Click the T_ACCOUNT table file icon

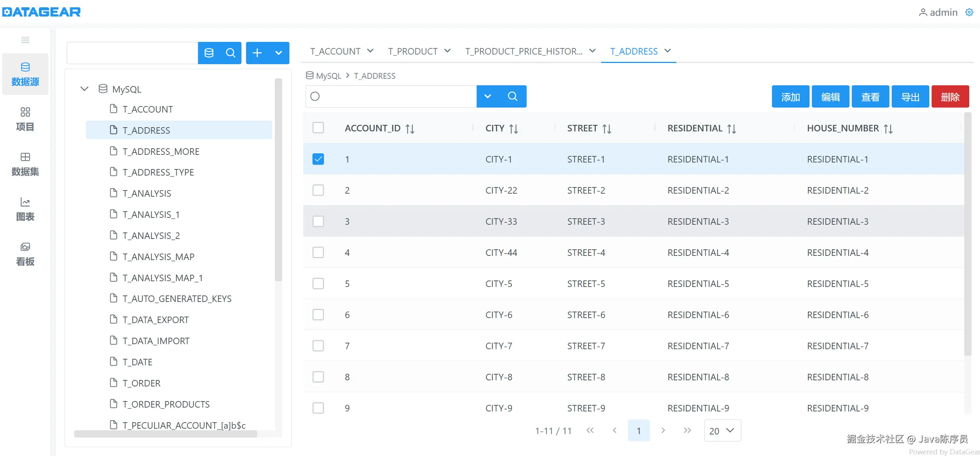click(114, 109)
